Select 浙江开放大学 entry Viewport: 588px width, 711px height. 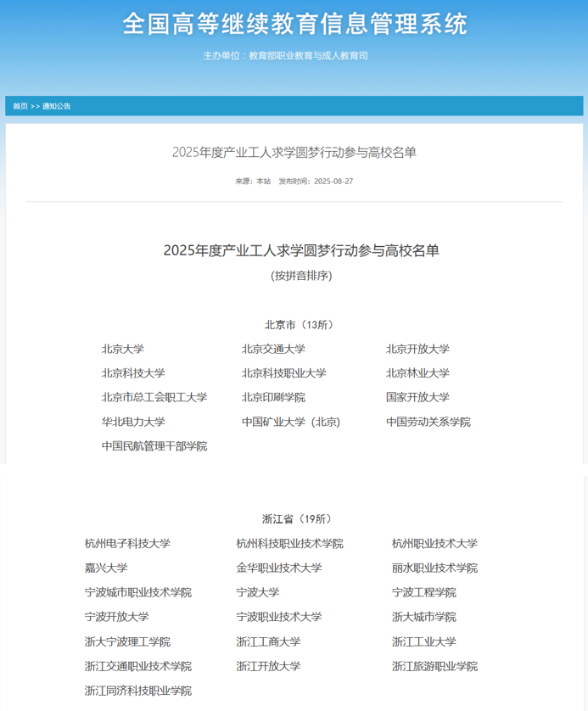click(x=268, y=666)
